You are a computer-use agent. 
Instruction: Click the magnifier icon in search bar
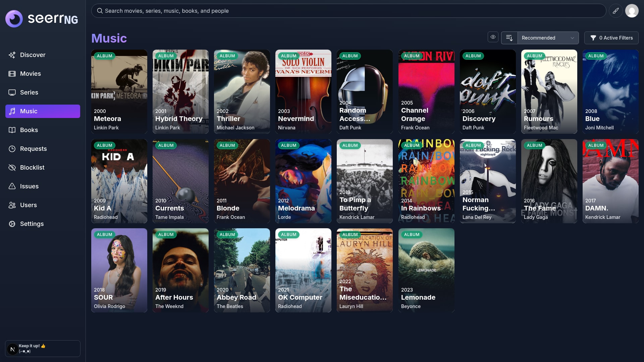pos(100,11)
